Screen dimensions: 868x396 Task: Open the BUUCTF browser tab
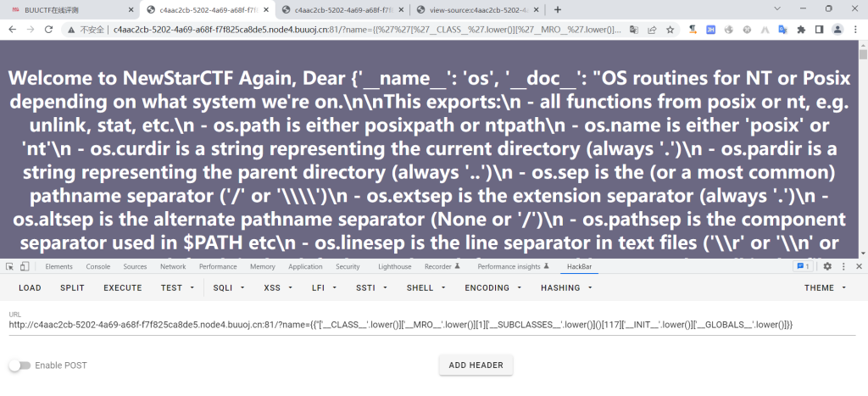click(68, 9)
